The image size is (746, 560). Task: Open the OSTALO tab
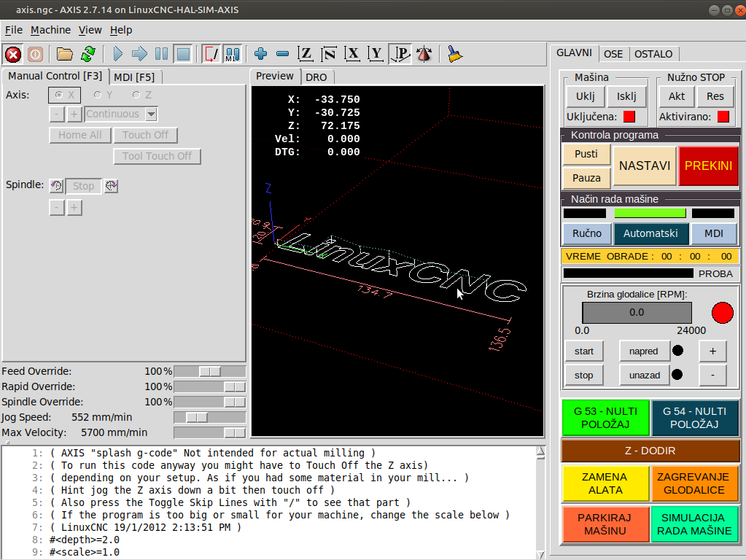click(653, 54)
